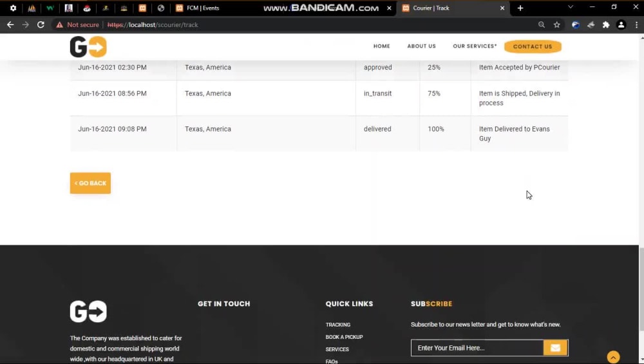Screen dimensions: 644x364
Task: Open the zoom magnifier icon in address bar
Action: pyautogui.click(x=542, y=24)
